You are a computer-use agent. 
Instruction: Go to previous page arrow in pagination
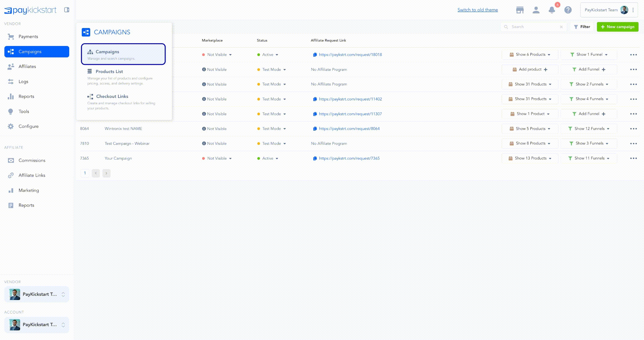[96, 173]
